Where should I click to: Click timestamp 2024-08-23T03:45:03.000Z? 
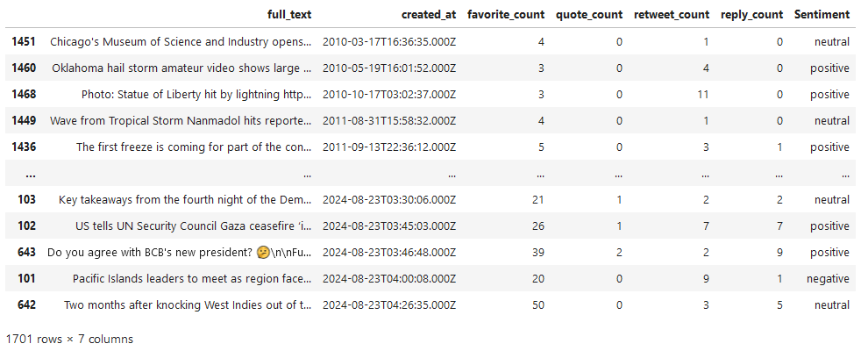pyautogui.click(x=389, y=226)
